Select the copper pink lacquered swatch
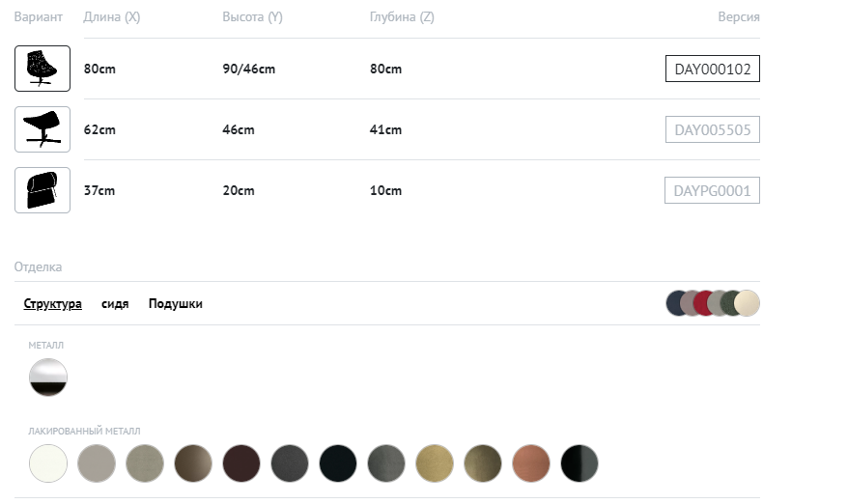 click(x=531, y=463)
